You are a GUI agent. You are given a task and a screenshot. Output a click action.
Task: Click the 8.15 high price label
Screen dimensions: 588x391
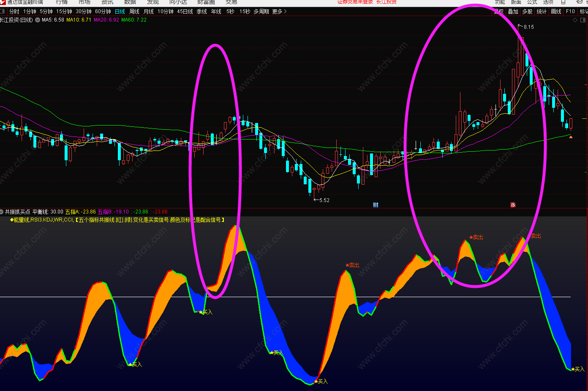pos(528,27)
